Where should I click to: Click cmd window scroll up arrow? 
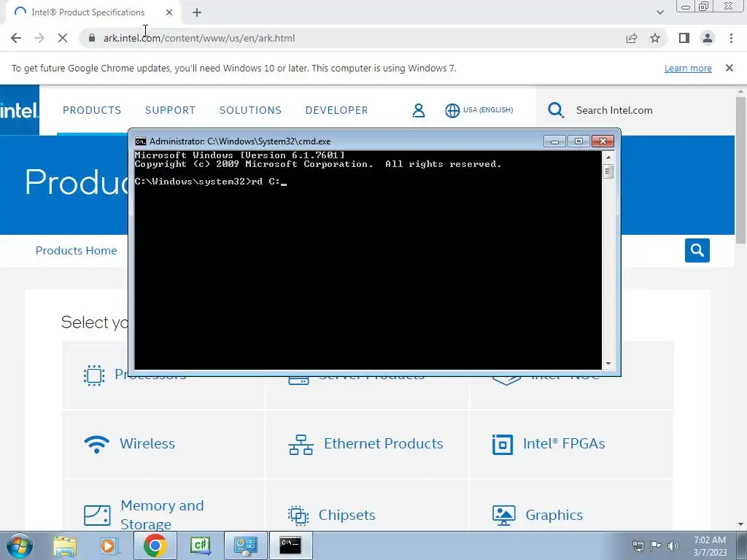tap(608, 157)
